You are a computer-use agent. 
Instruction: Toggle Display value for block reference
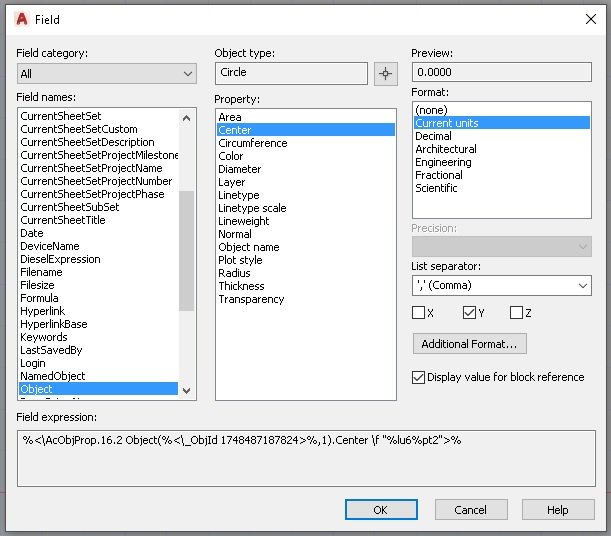(419, 377)
